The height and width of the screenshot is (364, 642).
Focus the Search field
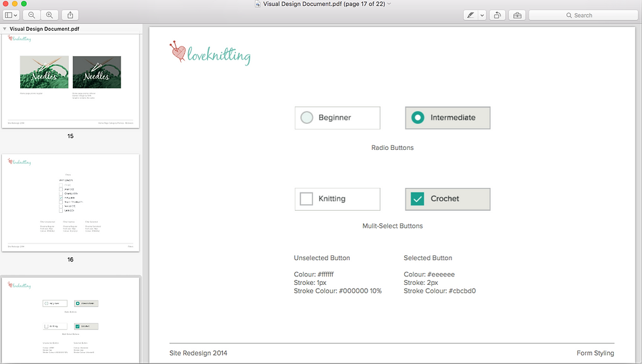pyautogui.click(x=584, y=15)
